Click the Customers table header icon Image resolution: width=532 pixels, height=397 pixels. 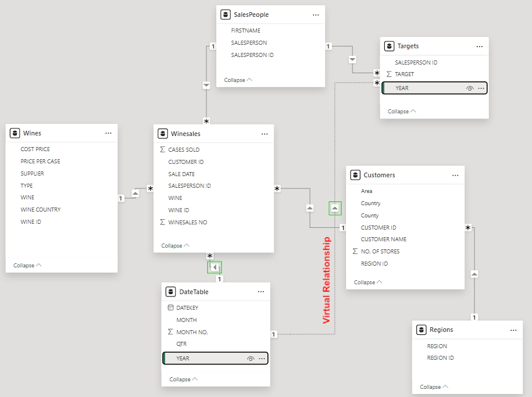[355, 174]
